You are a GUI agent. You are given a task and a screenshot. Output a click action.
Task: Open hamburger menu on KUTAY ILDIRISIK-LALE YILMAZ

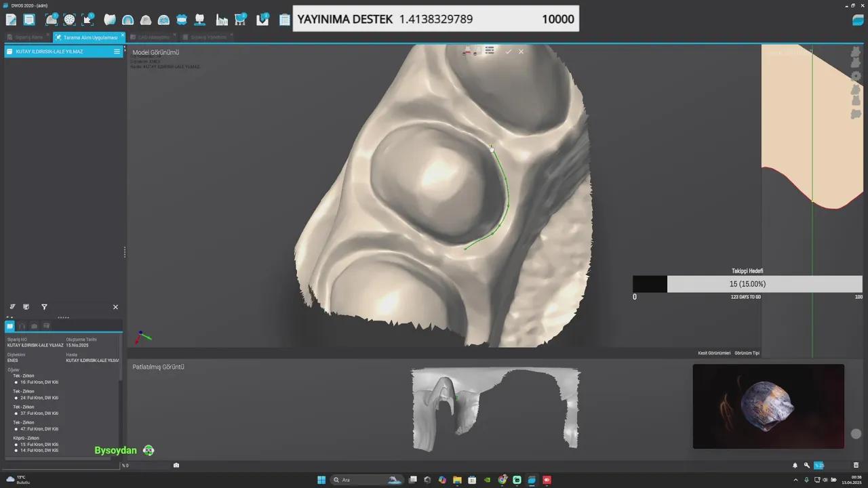pos(117,52)
